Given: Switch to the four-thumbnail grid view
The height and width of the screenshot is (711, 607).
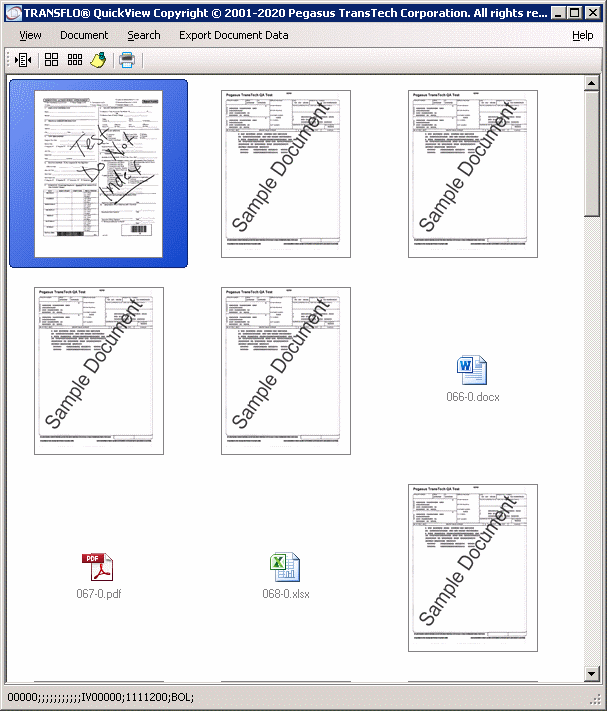Looking at the screenshot, I should click(51, 60).
